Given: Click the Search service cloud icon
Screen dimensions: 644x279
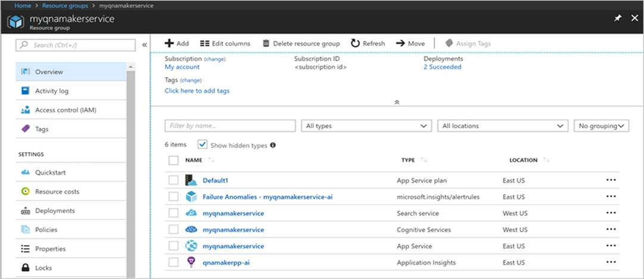Looking at the screenshot, I should point(191,213).
